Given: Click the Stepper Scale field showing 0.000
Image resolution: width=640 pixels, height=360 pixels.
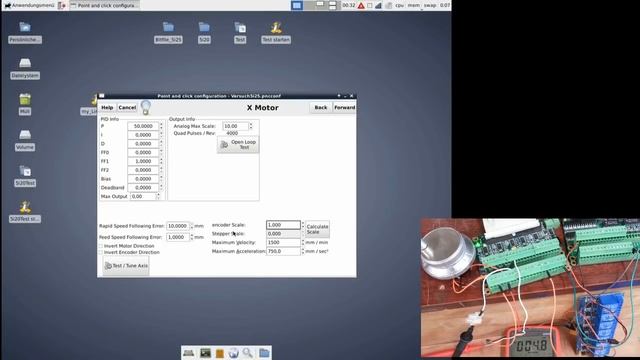Looking at the screenshot, I should click(283, 234).
